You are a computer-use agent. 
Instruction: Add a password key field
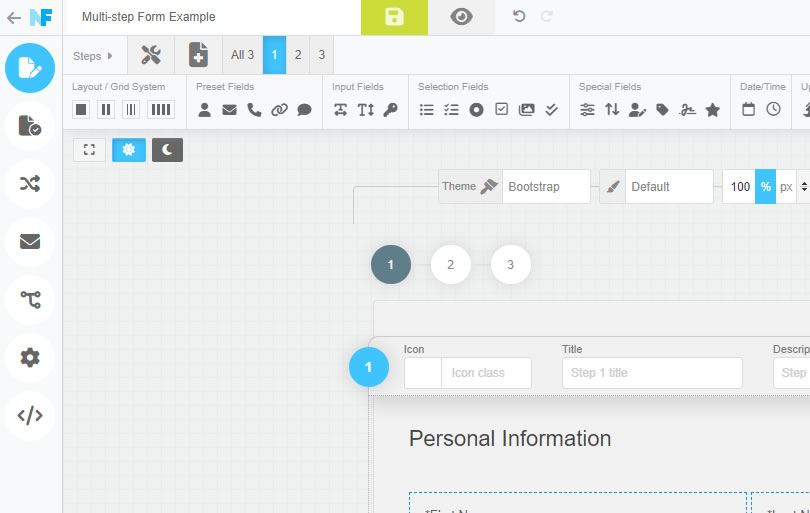pyautogui.click(x=391, y=110)
